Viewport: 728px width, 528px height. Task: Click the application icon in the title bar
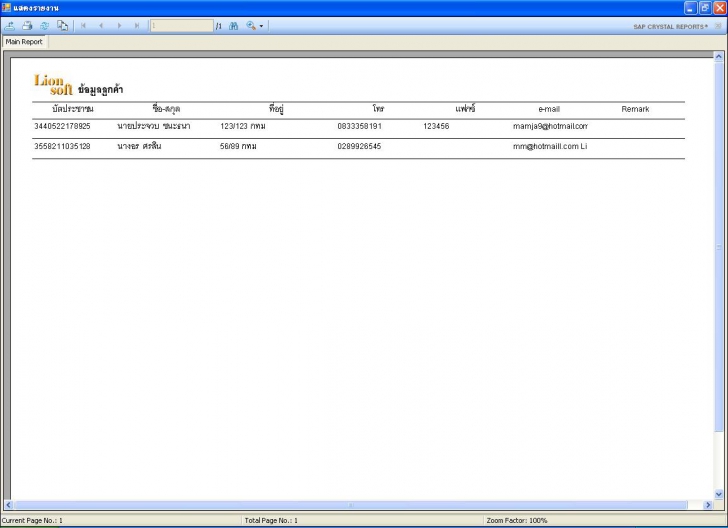pos(6,7)
